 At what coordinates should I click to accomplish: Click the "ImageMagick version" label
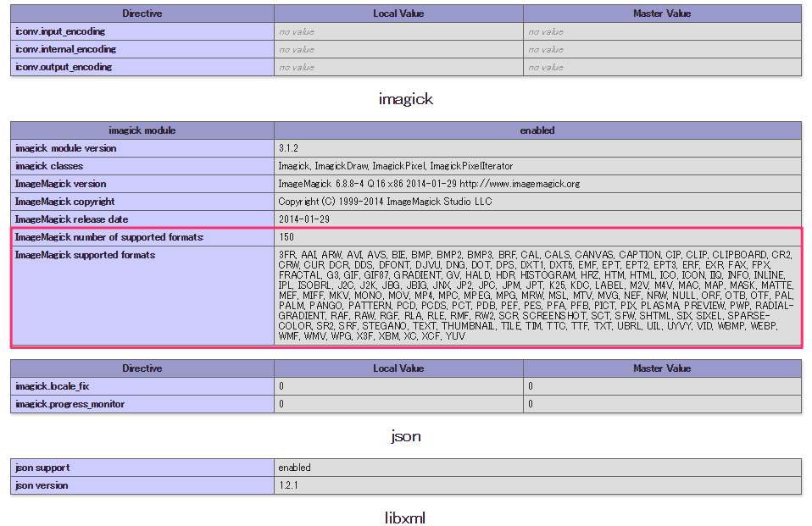[x=60, y=184]
